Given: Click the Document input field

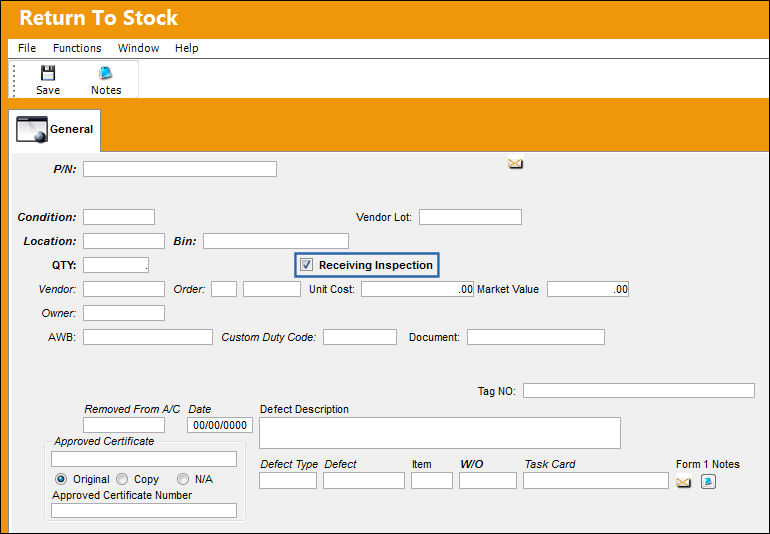Looking at the screenshot, I should pos(536,337).
